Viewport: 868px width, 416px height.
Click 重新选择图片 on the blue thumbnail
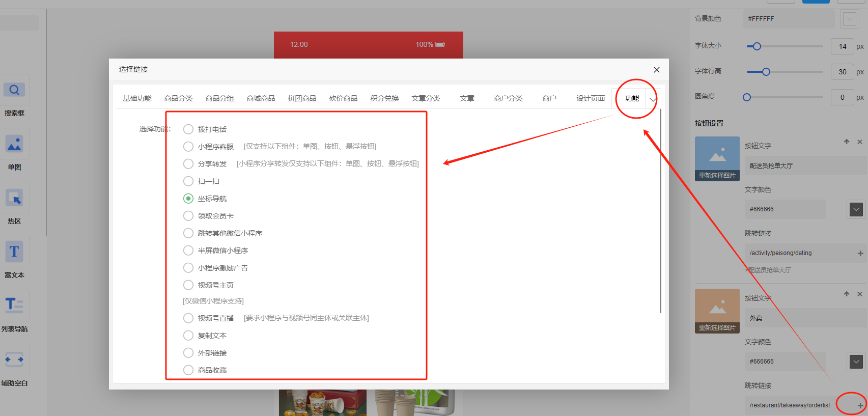pos(717,175)
